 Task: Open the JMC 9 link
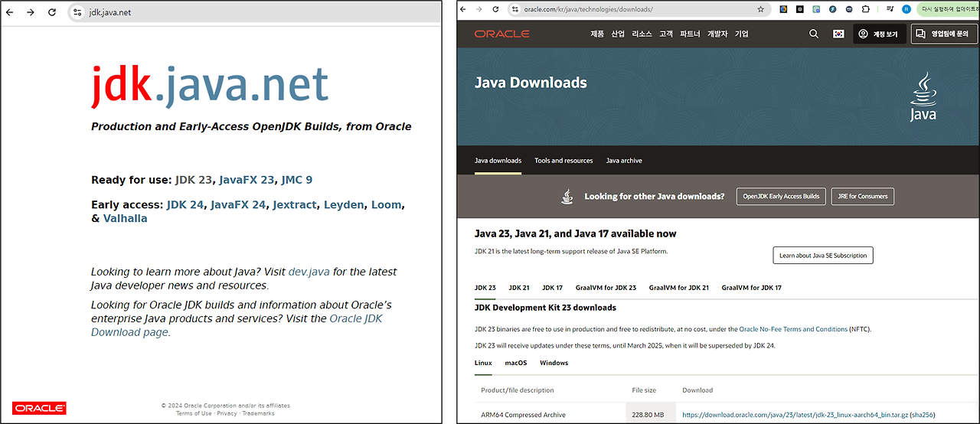297,180
